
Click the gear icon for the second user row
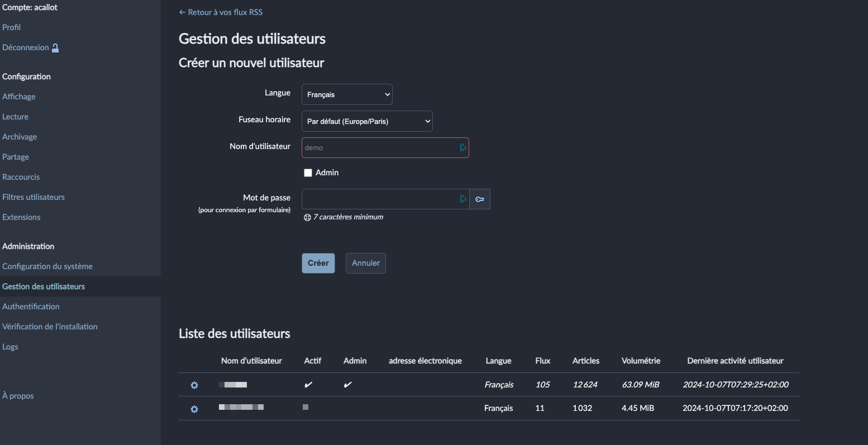[194, 409]
